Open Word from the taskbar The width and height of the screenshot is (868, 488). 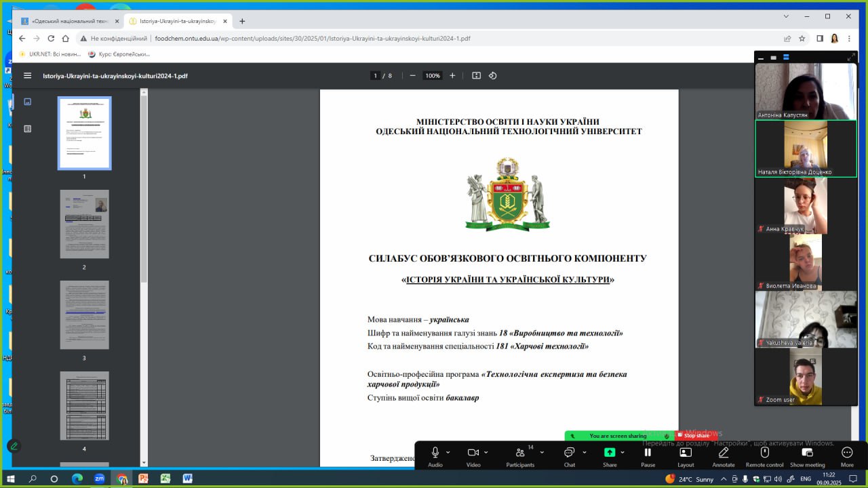[187, 479]
